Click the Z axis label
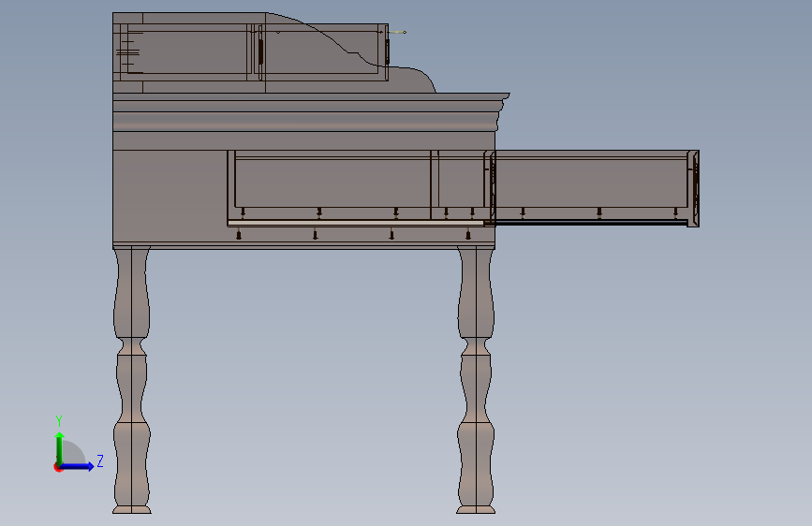812x526 pixels. pos(100,460)
